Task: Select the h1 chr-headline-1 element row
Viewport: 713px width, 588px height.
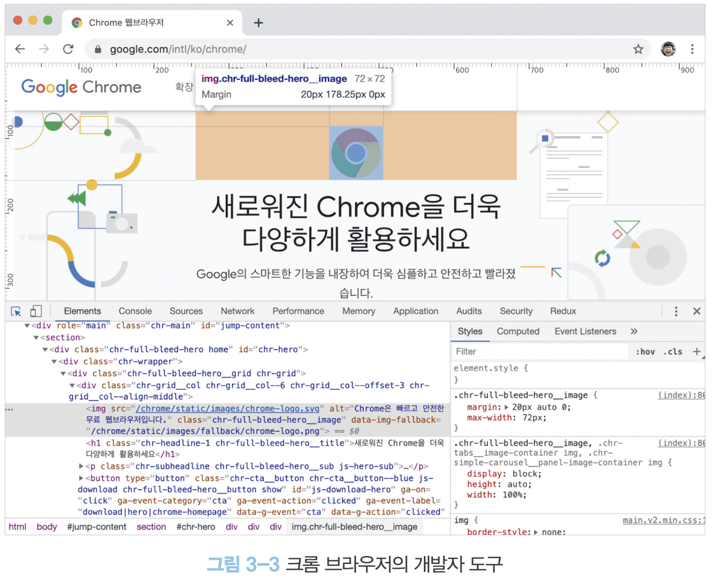Action: click(265, 449)
